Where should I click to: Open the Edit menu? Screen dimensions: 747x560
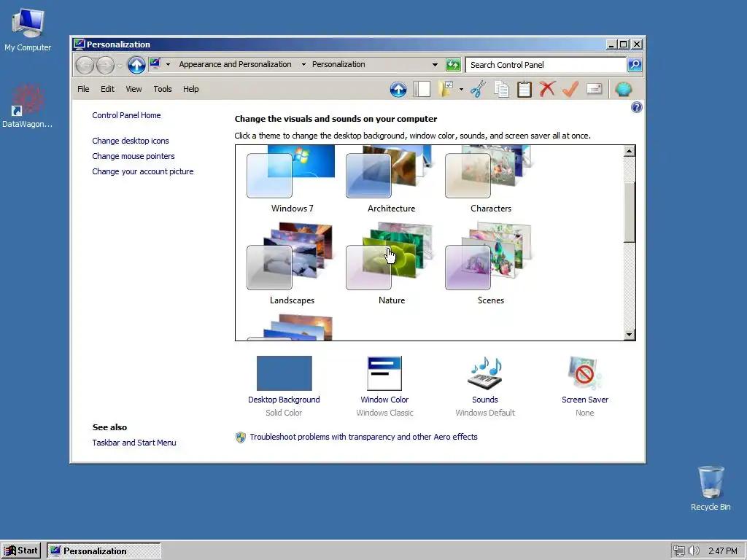pos(107,89)
